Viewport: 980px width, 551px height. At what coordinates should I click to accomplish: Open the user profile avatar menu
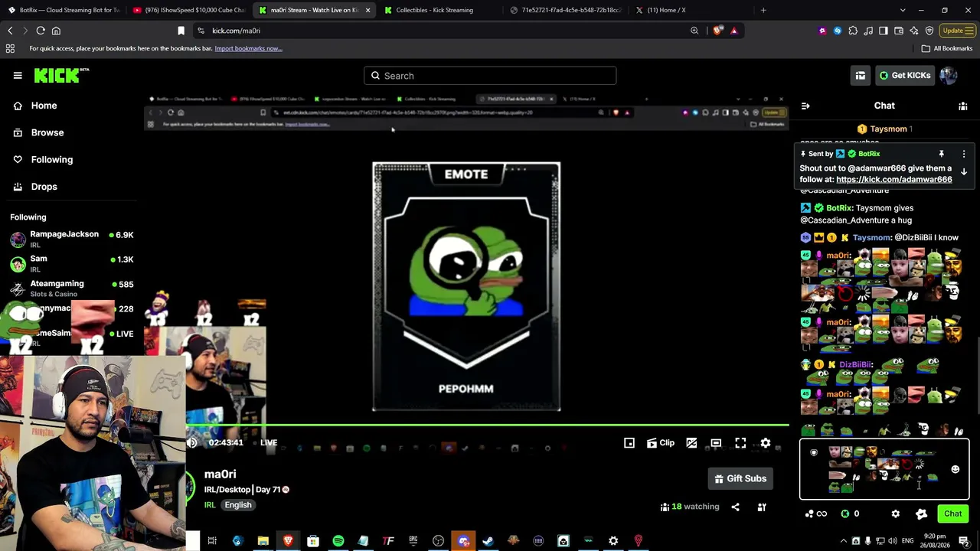tap(948, 75)
